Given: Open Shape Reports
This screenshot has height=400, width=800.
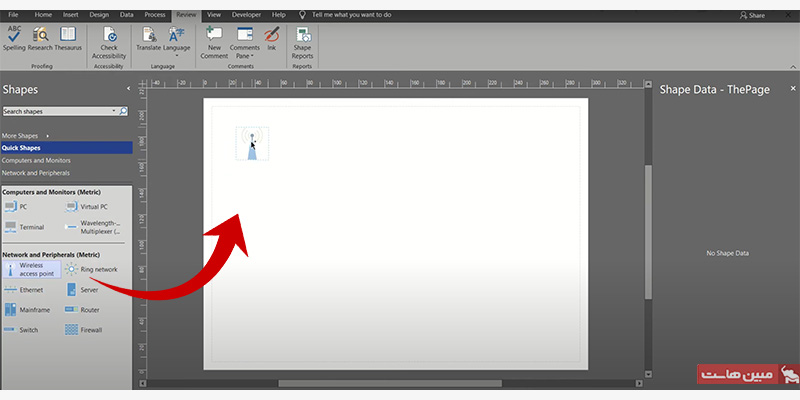Looking at the screenshot, I should click(x=302, y=40).
